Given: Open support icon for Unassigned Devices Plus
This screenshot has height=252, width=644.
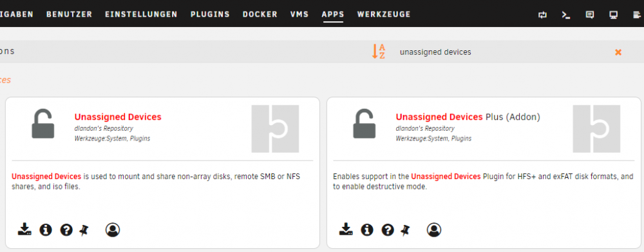Looking at the screenshot, I should [x=388, y=230].
